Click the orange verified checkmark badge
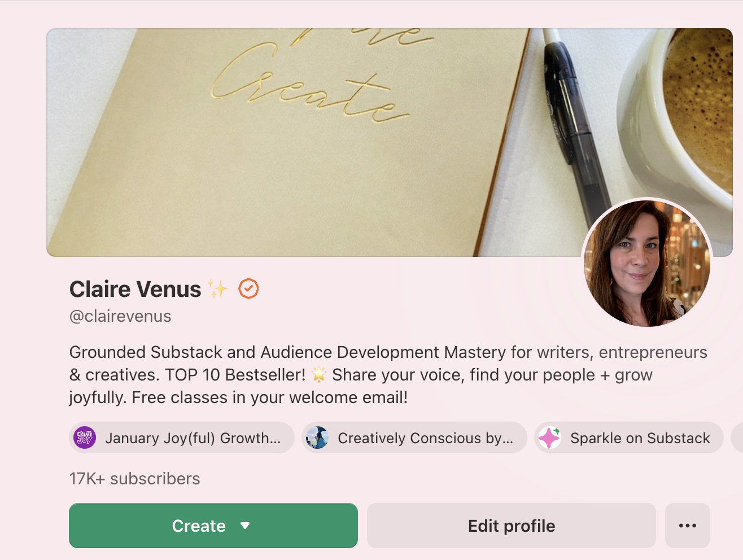Image resolution: width=743 pixels, height=560 pixels. 248,288
